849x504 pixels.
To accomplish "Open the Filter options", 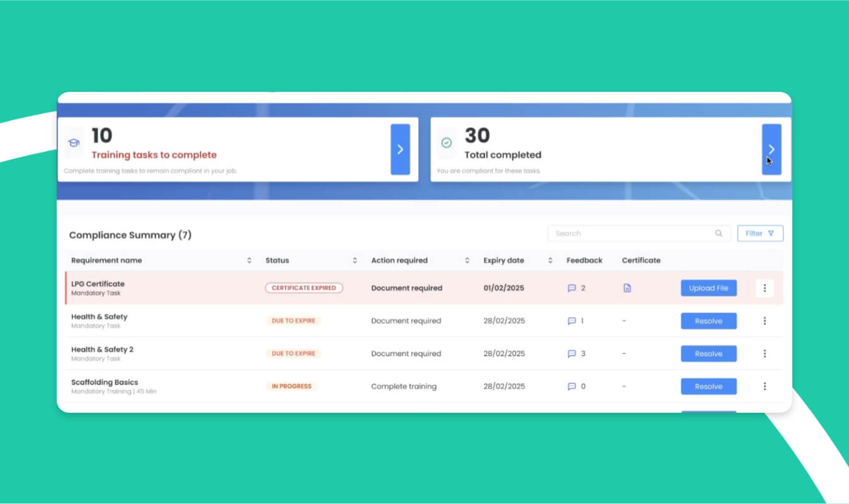I will point(760,233).
